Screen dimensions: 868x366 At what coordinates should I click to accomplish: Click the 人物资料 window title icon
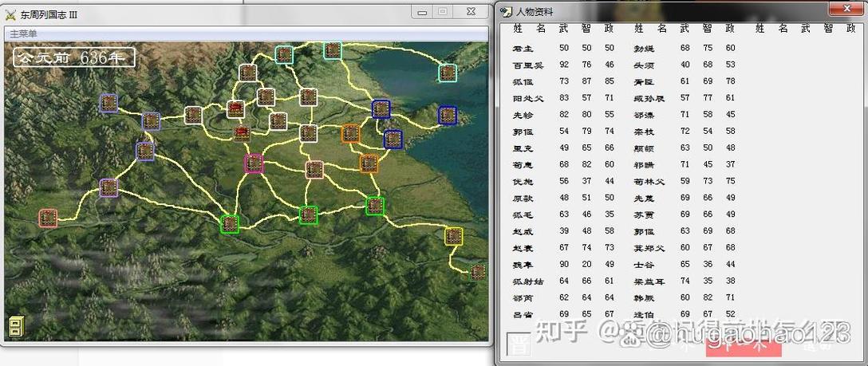[506, 12]
